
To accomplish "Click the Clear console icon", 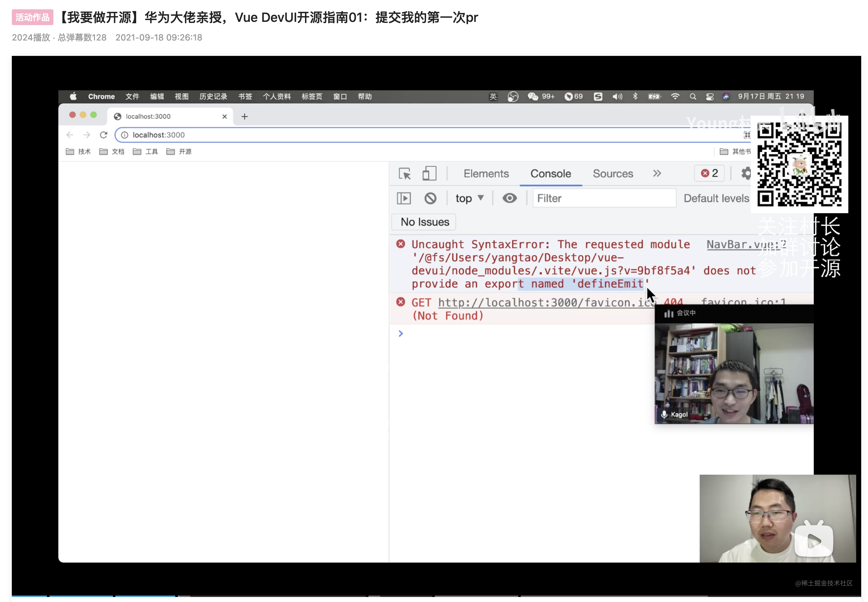I will point(431,198).
